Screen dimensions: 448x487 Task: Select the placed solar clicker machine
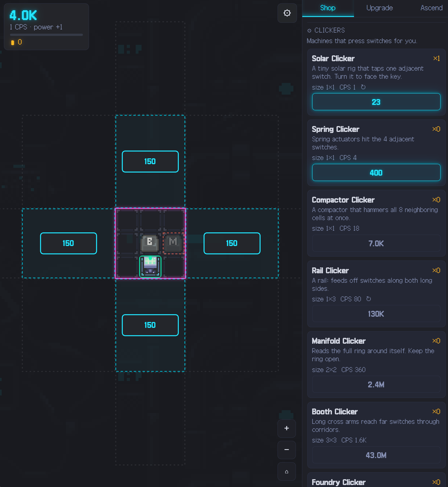click(x=150, y=267)
